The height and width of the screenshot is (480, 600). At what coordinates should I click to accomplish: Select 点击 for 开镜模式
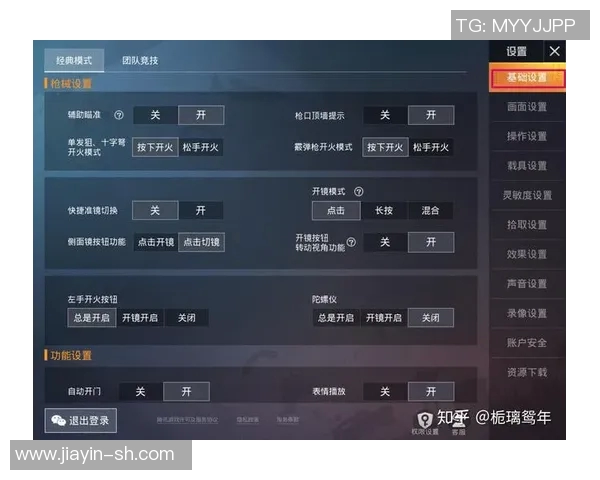click(336, 211)
